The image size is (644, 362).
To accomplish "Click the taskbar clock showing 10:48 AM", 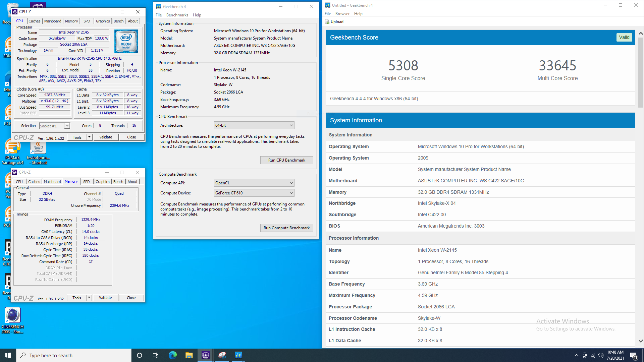I will (x=615, y=355).
